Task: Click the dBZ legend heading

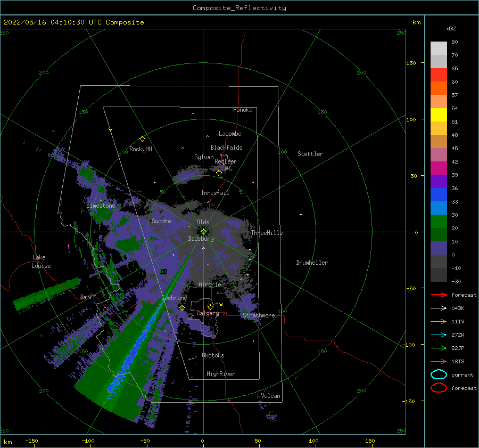Action: 451,28
